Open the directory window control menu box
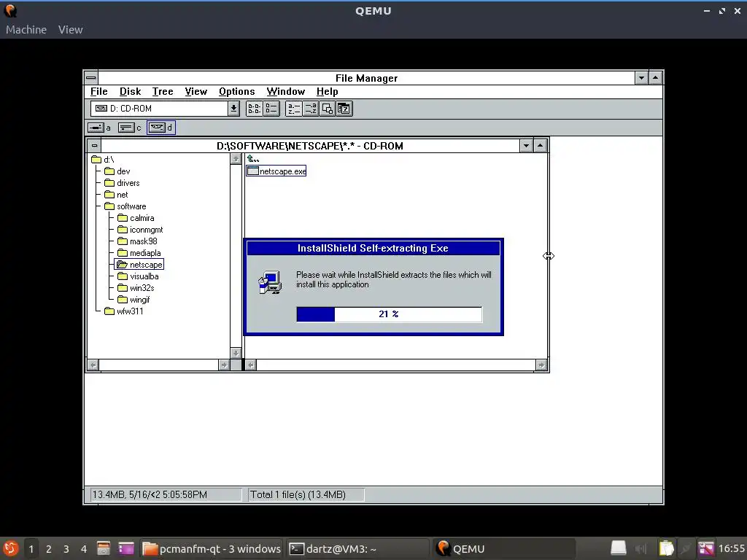Screen dimensions: 747x560 [94, 146]
